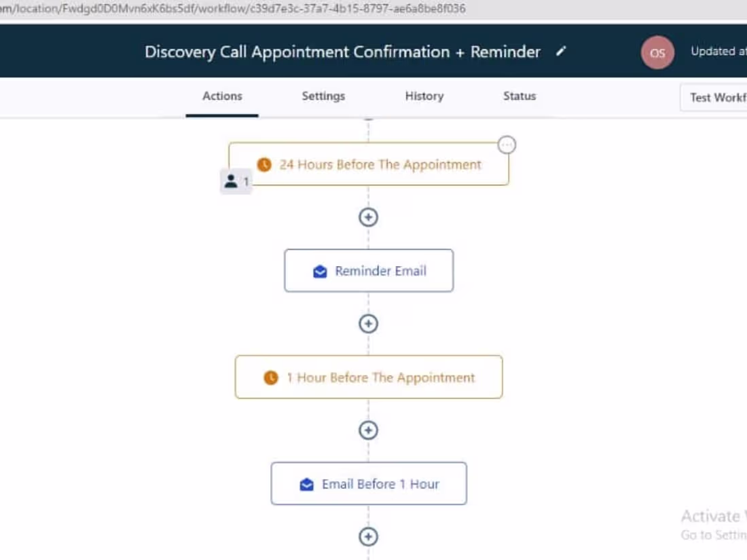Add action below Email Before 1 Hour
This screenshot has width=747, height=560.
368,537
